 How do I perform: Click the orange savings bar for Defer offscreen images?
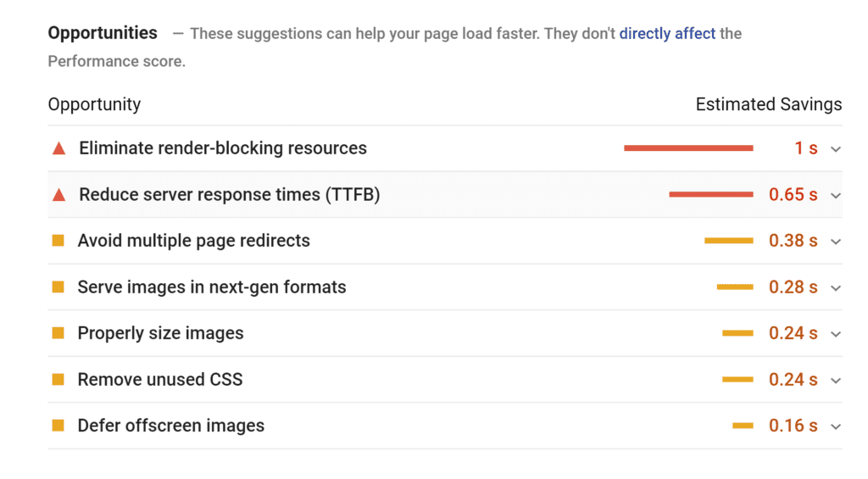tap(743, 426)
